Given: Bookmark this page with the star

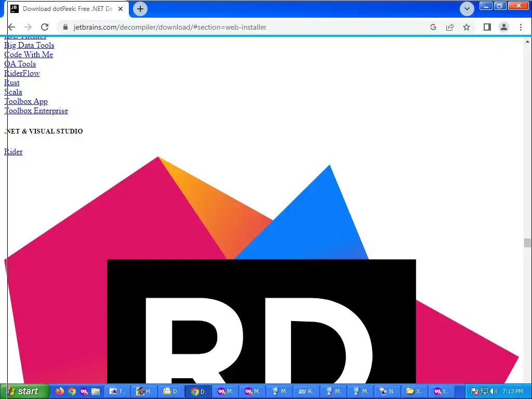Looking at the screenshot, I should (x=467, y=27).
